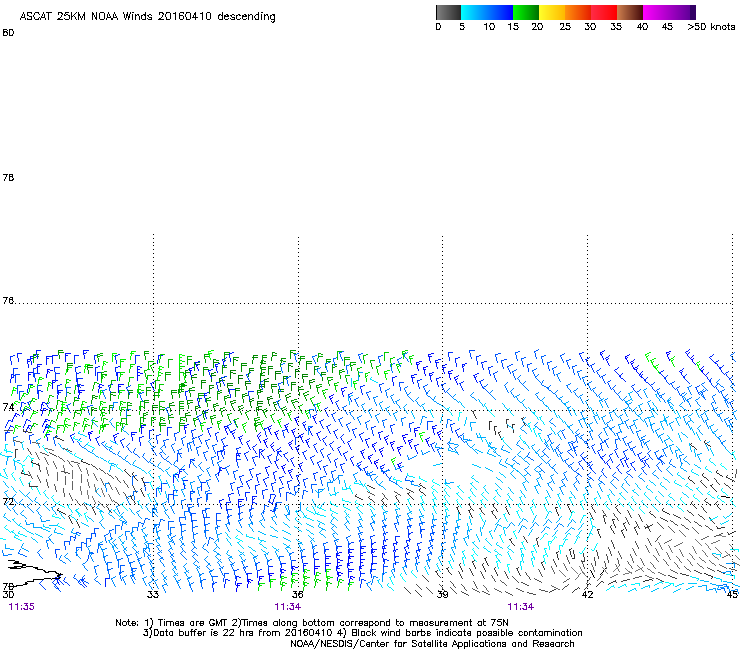Click the '25' legend scale label
The image size is (740, 650).
tap(565, 27)
